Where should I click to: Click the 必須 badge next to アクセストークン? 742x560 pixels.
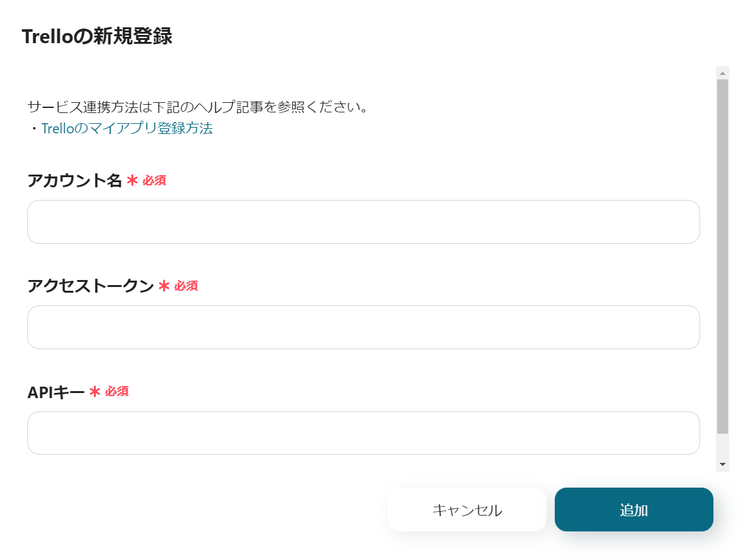coord(186,286)
